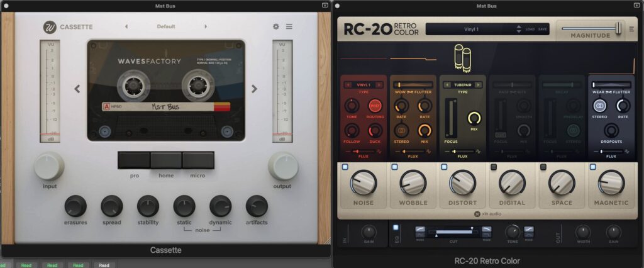Click the Wavesfactory W logo

click(x=50, y=27)
